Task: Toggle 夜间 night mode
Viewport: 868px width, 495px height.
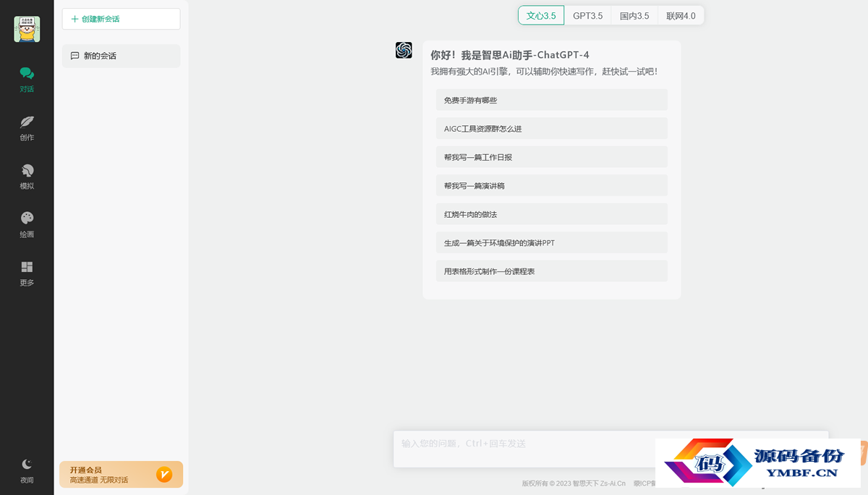Action: point(27,470)
